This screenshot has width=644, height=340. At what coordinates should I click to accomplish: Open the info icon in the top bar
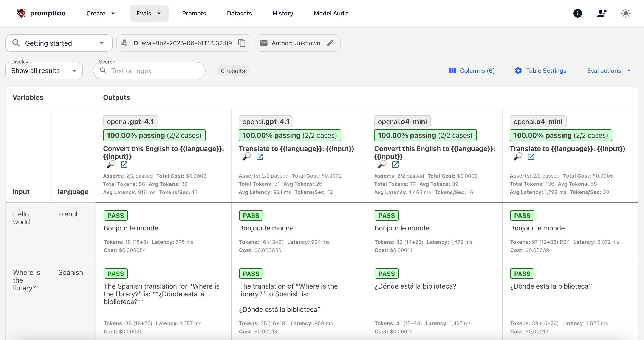click(x=577, y=13)
